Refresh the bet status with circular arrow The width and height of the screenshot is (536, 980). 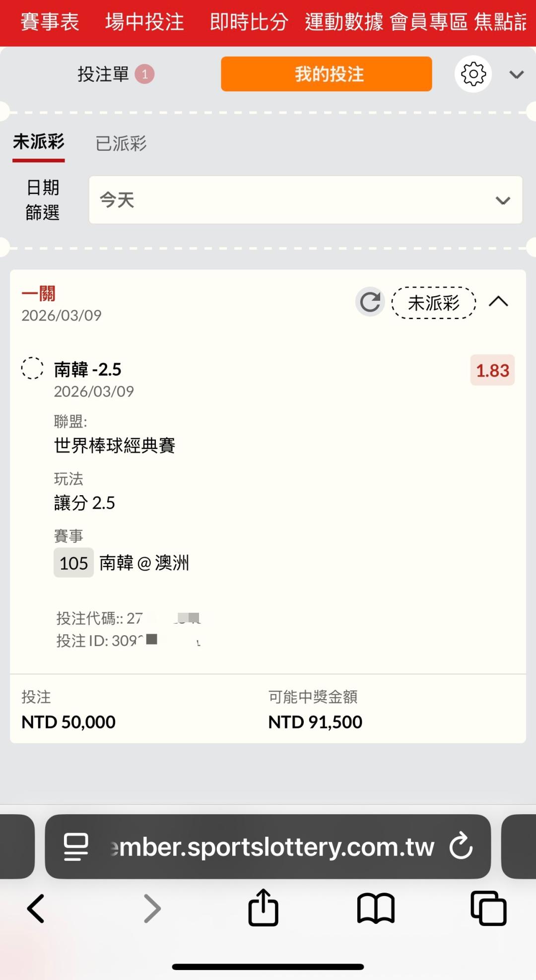(370, 302)
